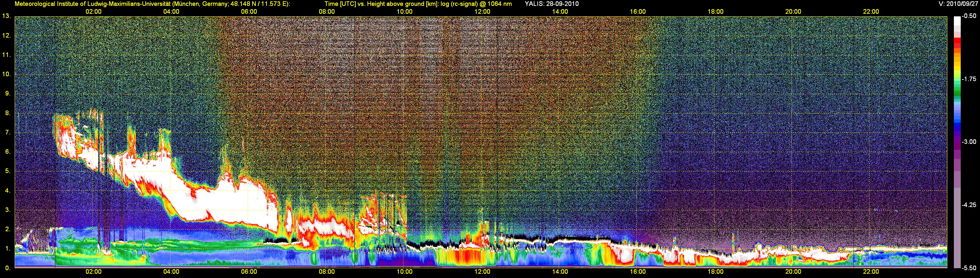This screenshot has height=278, width=980.
Task: Click the 04:00 label on bottom time axis
Action: (x=171, y=271)
